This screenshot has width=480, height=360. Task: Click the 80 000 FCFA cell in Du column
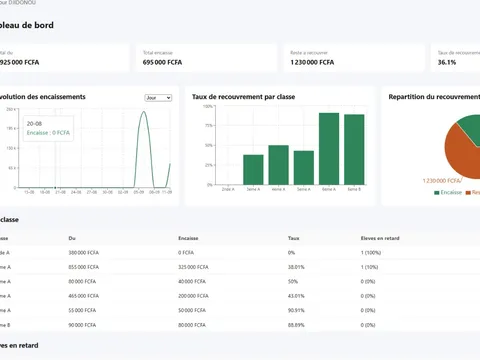point(82,282)
